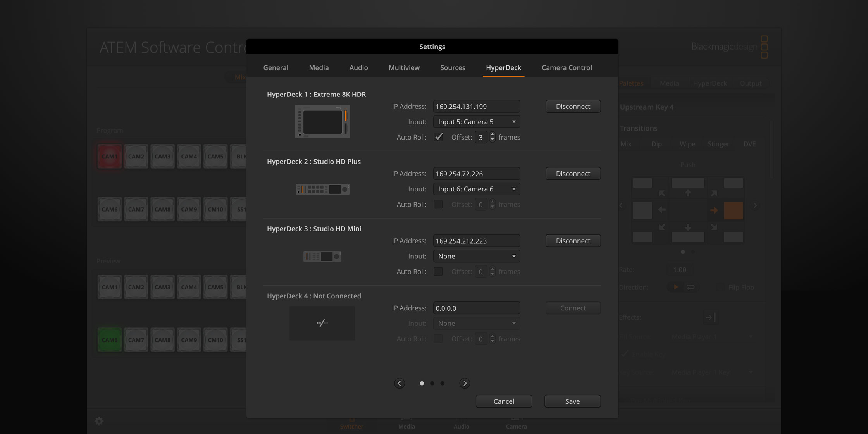Click the Not Connected HyperDeck placeholder icon
This screenshot has width=868, height=434.
322,323
